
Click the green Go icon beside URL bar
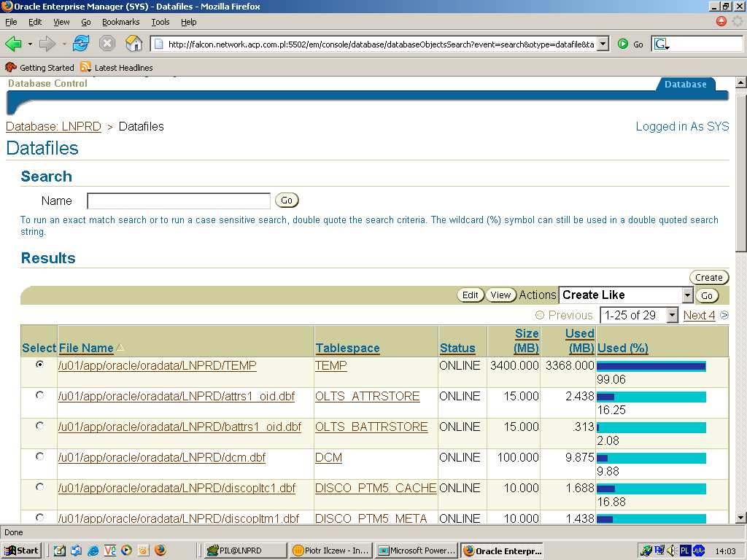623,44
